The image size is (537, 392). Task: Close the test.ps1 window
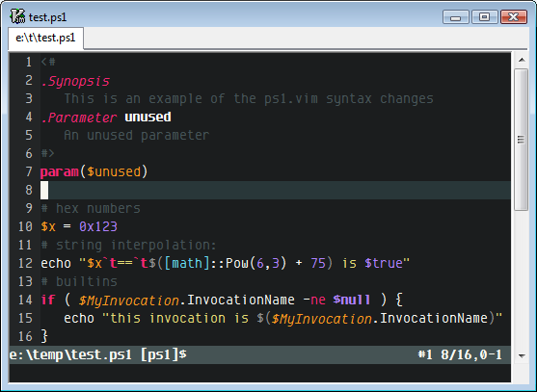[x=513, y=16]
